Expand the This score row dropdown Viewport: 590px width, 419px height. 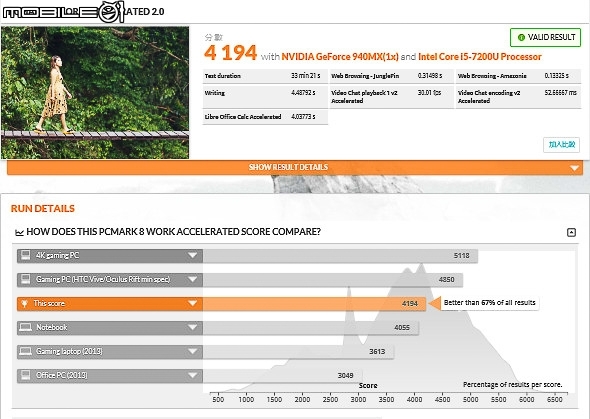tap(192, 303)
